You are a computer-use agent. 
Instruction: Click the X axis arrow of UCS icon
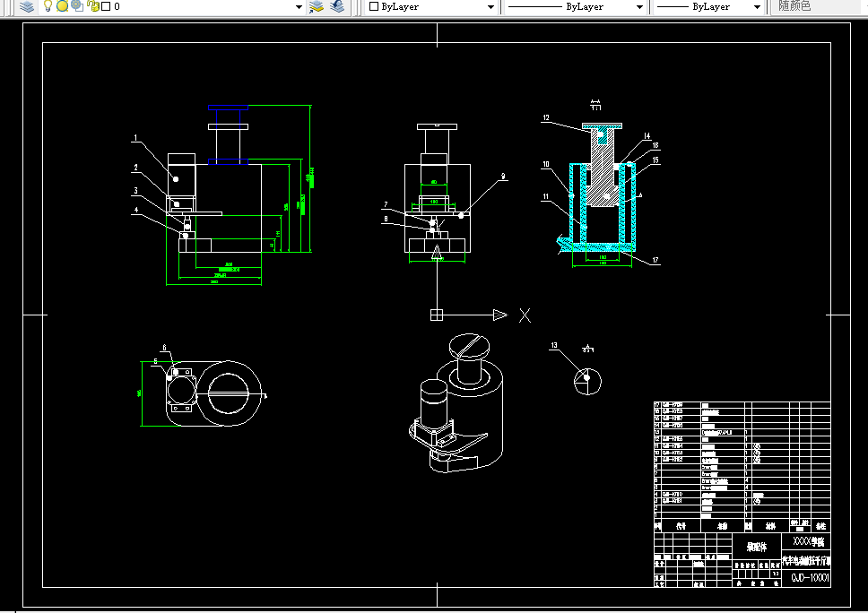click(499, 315)
